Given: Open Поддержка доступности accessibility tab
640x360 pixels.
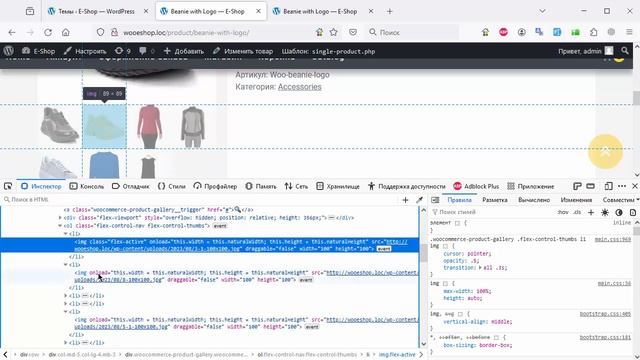Looking at the screenshot, I should [407, 186].
